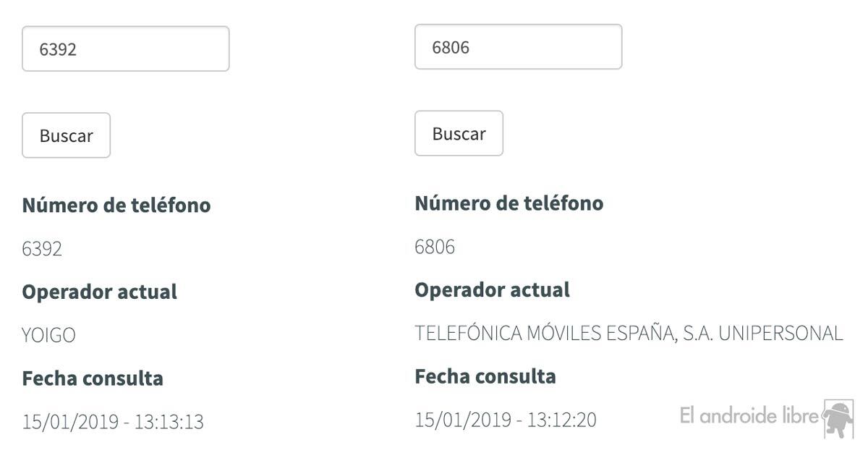
Task: Click the Número de teléfono heading above 6806
Action: pos(509,203)
